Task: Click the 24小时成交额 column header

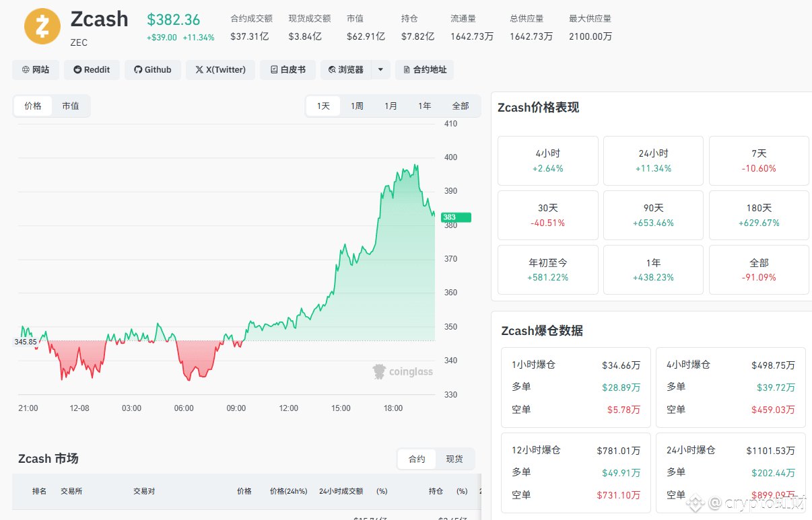Action: 341,491
